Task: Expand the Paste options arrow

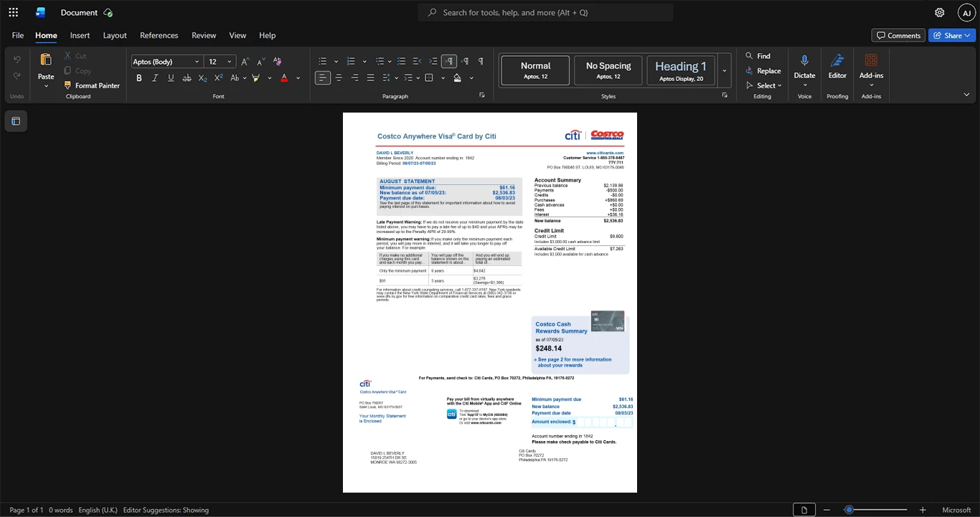Action: (46, 86)
